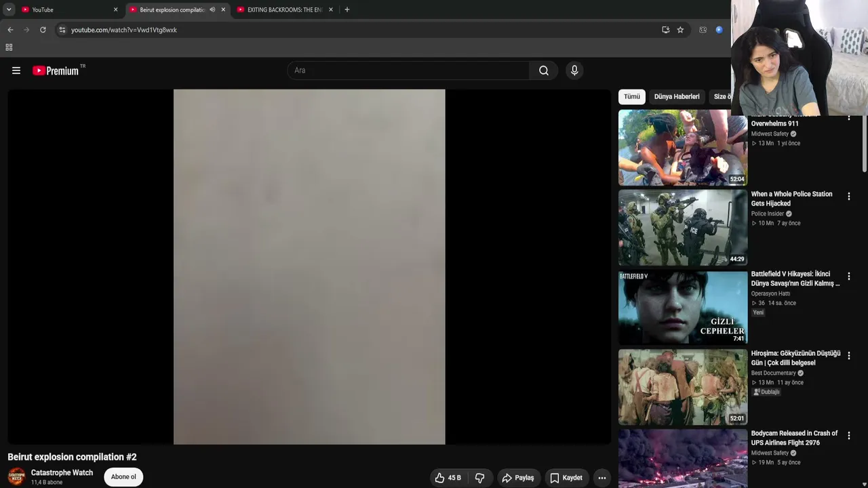This screenshot has width=868, height=488.
Task: Click the recommendations sidebar scrollbar
Action: (864, 143)
